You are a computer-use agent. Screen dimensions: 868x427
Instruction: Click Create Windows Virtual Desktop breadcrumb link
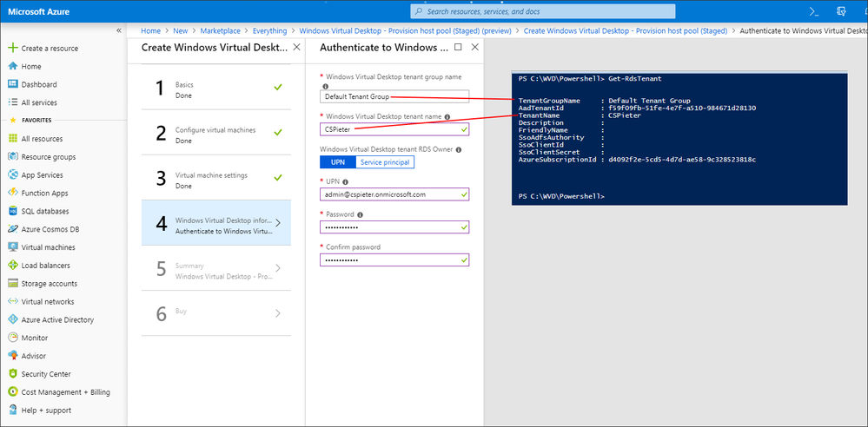click(626, 31)
